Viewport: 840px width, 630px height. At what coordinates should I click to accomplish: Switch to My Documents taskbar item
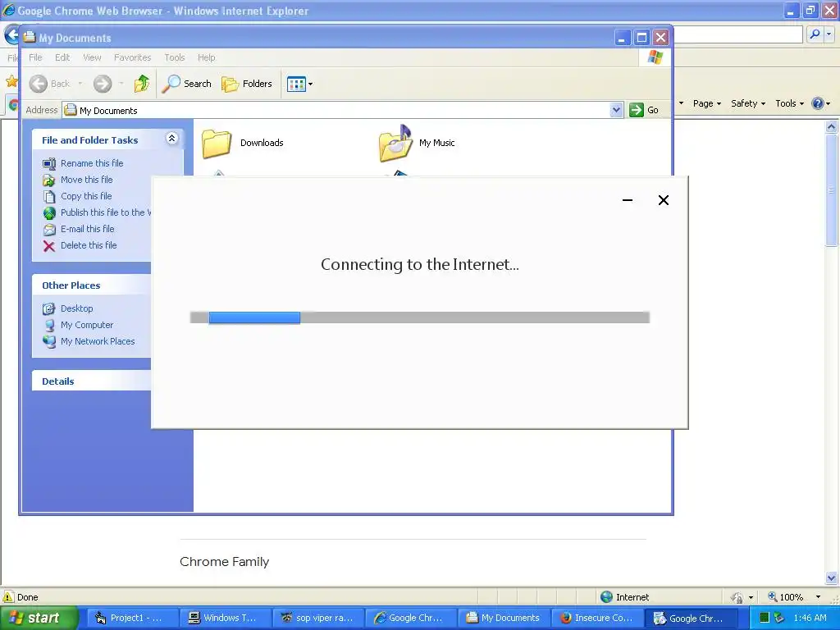[x=504, y=619]
